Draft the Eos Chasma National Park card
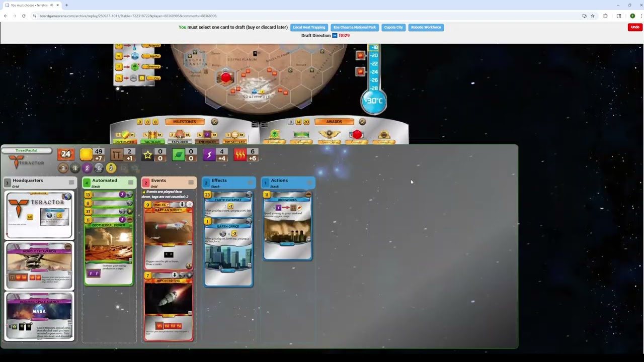This screenshot has width=644, height=362. (x=355, y=27)
